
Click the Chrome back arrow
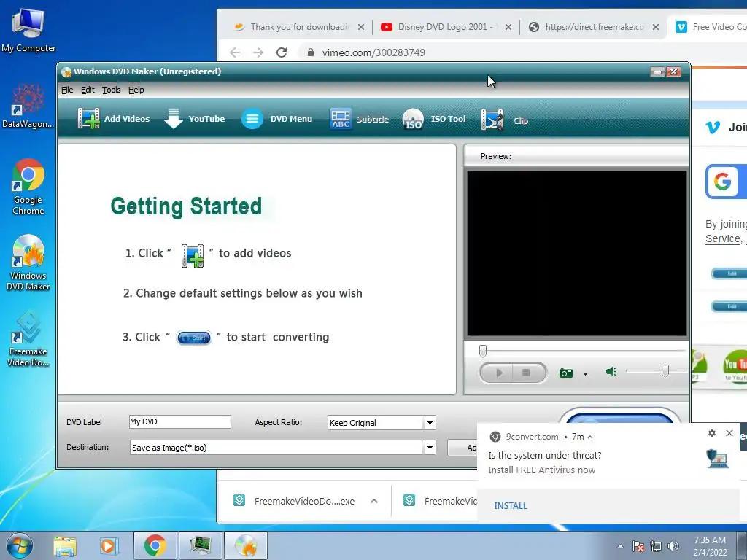235,52
